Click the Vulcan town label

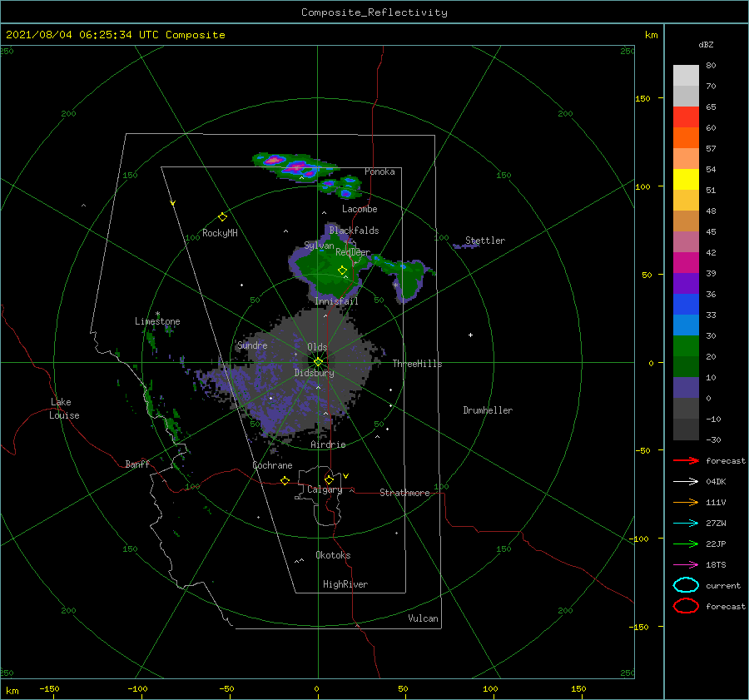pyautogui.click(x=423, y=618)
